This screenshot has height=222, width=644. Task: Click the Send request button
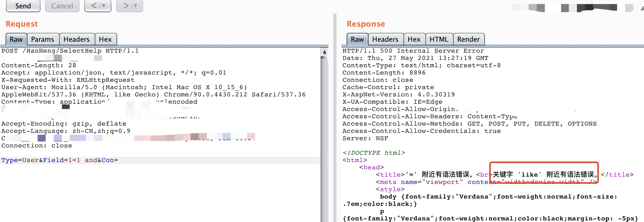[23, 6]
